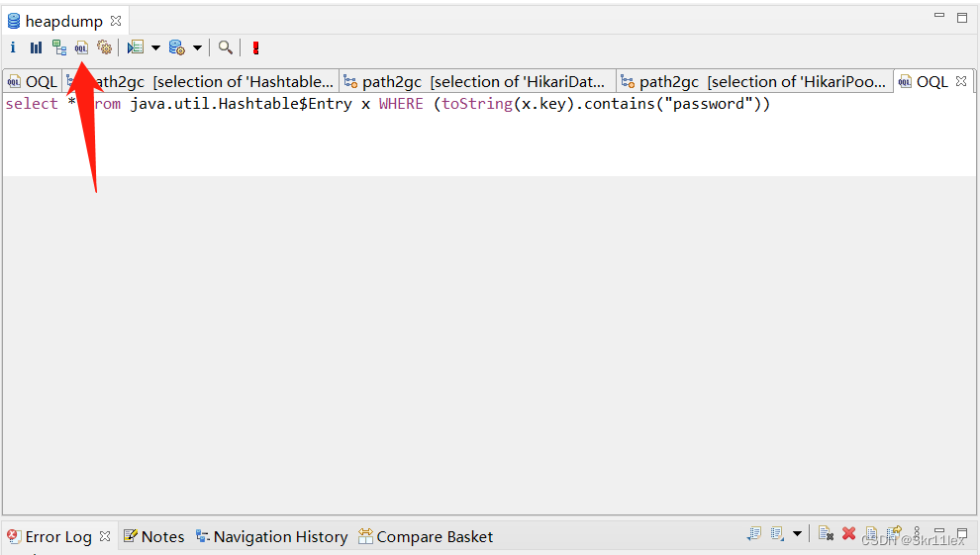Open the Thread Overview gears icon
980x555 pixels.
[x=104, y=47]
